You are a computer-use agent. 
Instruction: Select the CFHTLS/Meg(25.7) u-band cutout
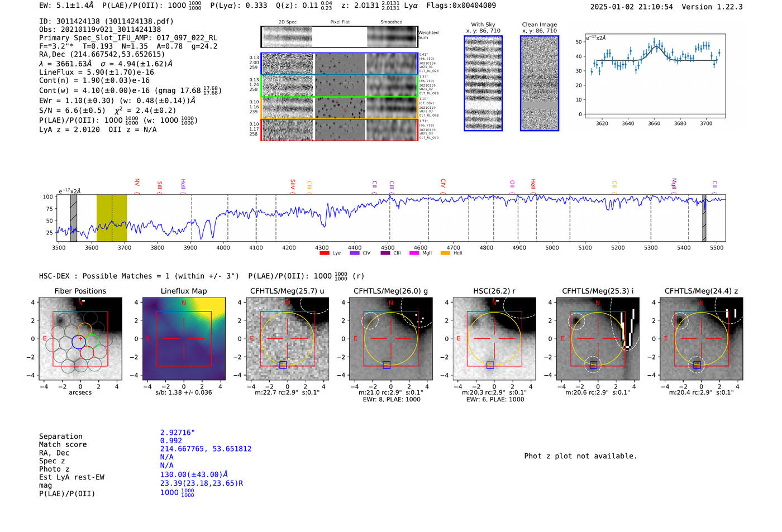click(287, 338)
